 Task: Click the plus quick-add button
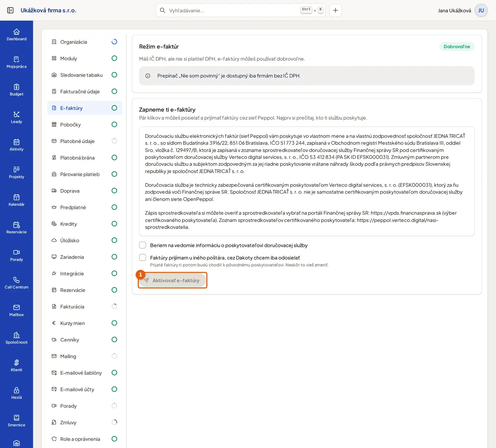(335, 10)
